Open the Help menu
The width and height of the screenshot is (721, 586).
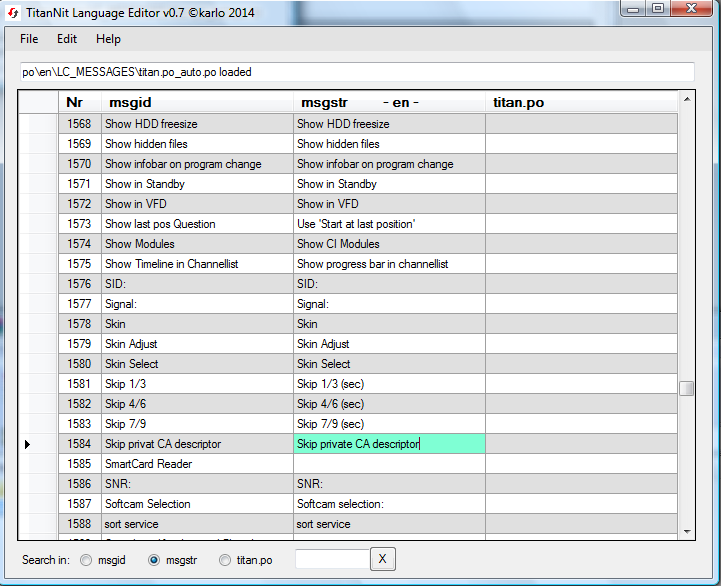108,39
